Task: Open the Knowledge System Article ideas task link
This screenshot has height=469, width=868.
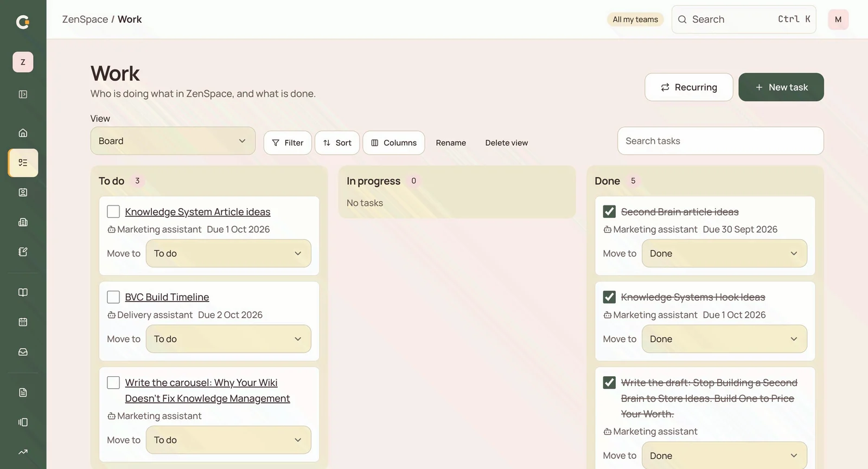Action: tap(197, 212)
